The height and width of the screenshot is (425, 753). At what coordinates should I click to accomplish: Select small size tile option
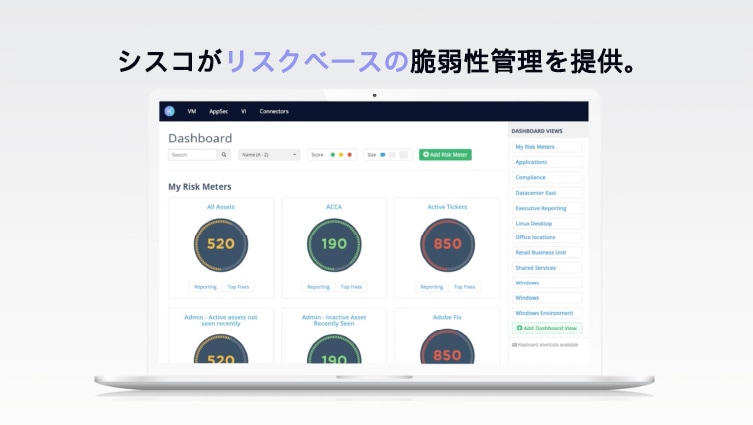pos(383,155)
